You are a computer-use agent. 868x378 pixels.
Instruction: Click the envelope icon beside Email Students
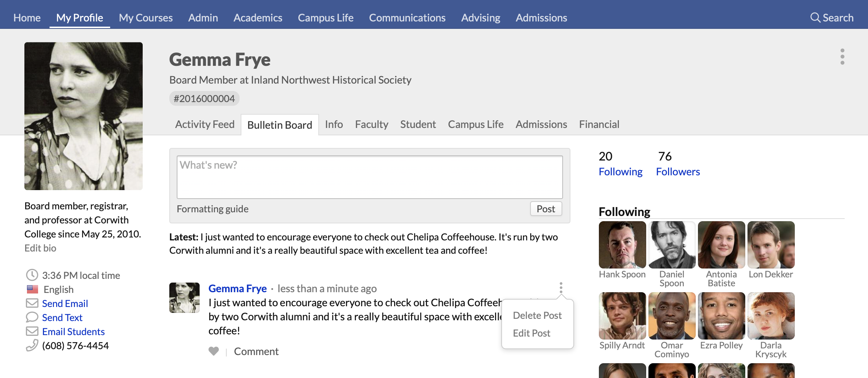pyautogui.click(x=32, y=331)
